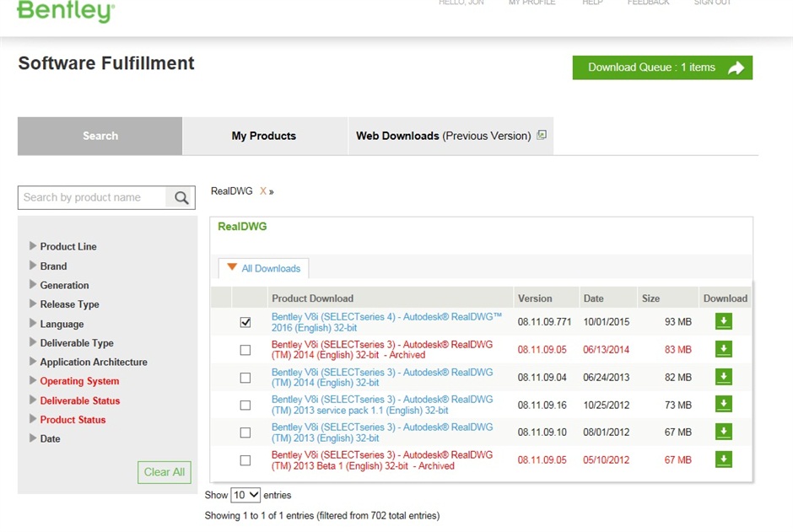This screenshot has width=793, height=532.
Task: Click the Download column header
Action: (x=726, y=298)
